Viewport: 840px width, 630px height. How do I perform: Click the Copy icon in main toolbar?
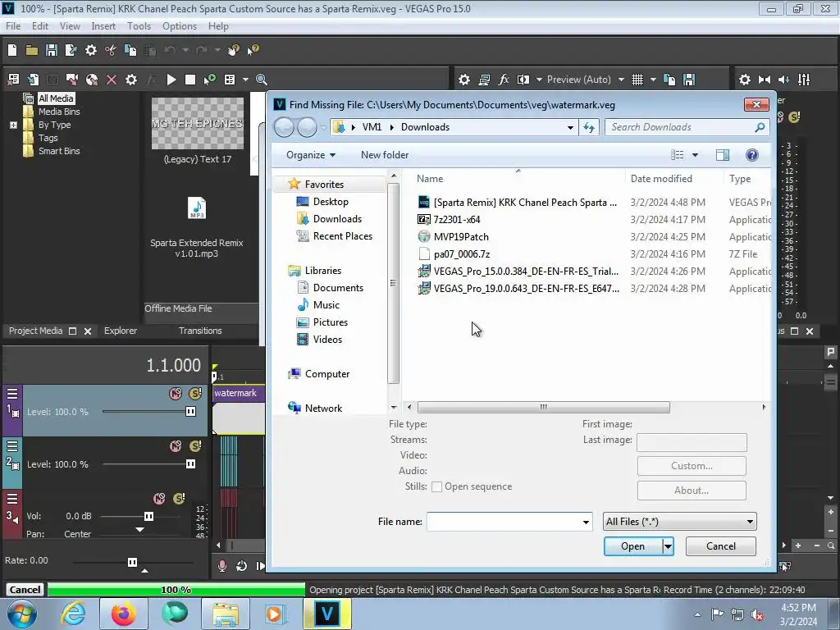(130, 50)
